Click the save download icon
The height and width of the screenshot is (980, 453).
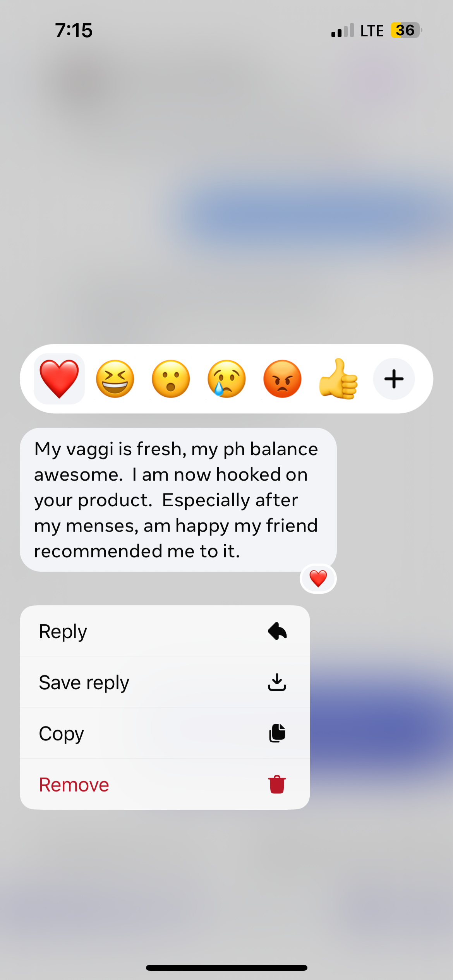(277, 682)
